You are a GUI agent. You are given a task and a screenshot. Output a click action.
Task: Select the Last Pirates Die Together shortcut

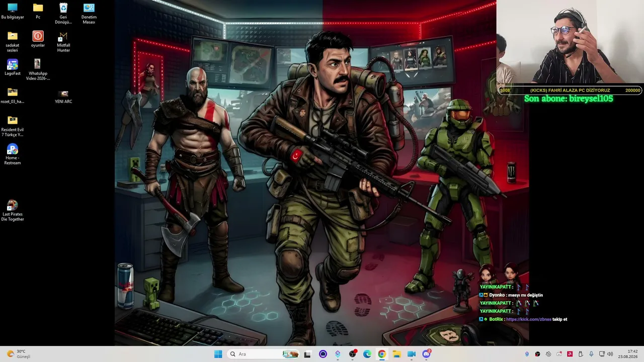click(13, 211)
